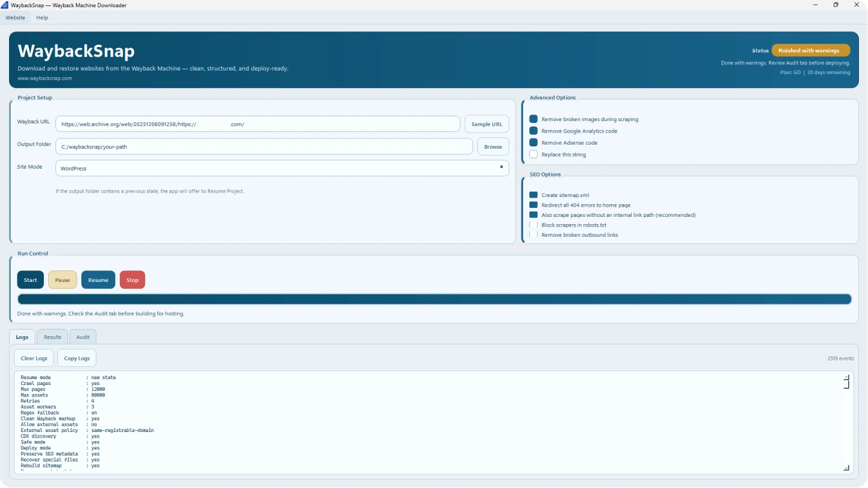Click the Finished with warnings status badge
868x488 pixels.
(x=811, y=51)
